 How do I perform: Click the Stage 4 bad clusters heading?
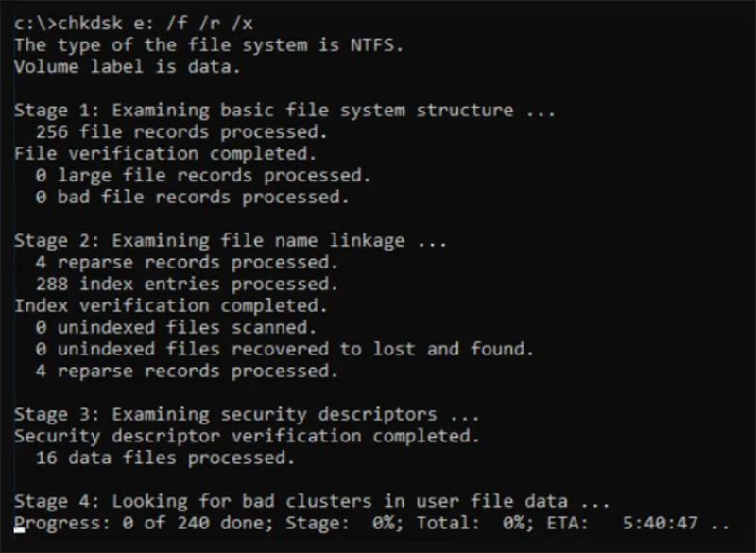(x=312, y=501)
